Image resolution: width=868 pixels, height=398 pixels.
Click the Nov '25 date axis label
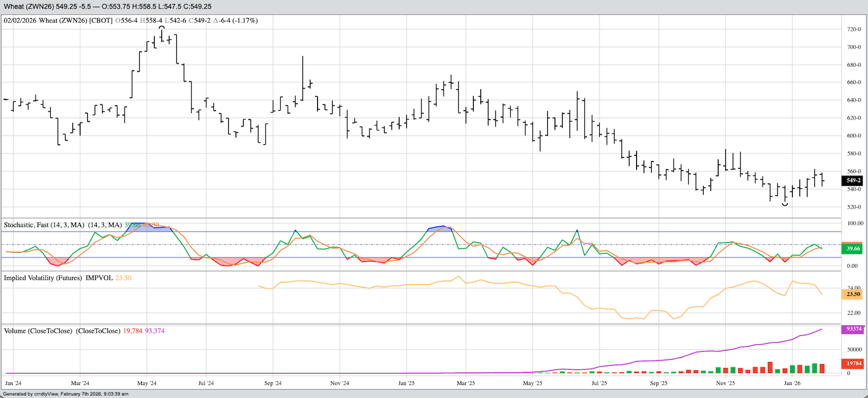[x=725, y=383]
